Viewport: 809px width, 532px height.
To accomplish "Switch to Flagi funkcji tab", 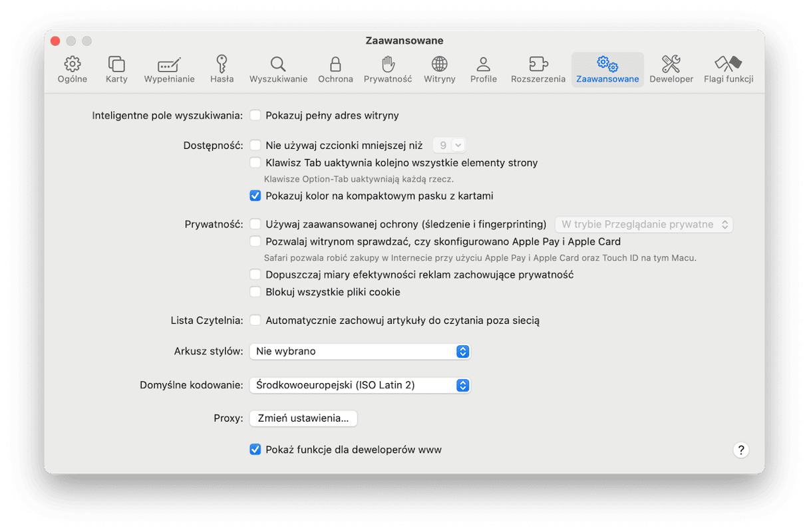I will pyautogui.click(x=728, y=70).
